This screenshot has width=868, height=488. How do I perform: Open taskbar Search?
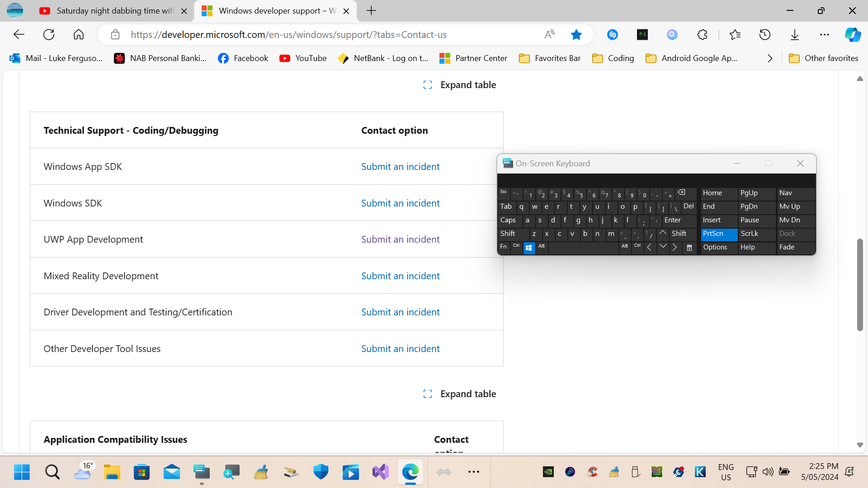click(x=52, y=472)
